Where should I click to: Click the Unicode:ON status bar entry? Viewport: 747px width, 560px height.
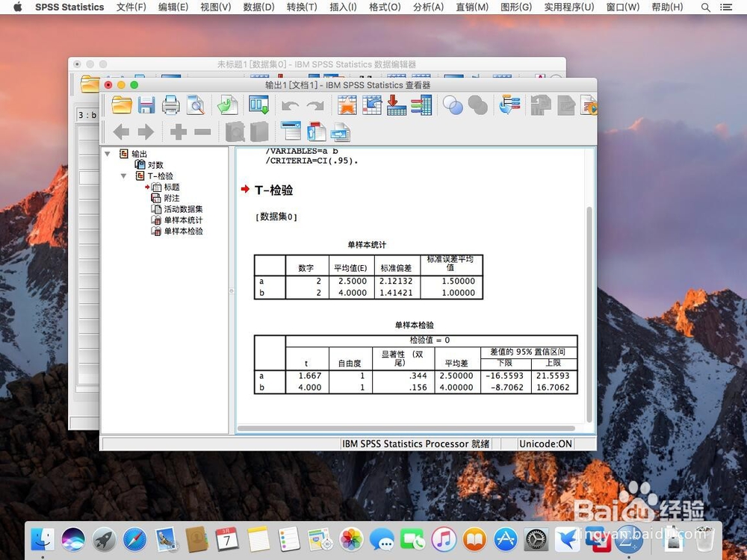tap(545, 444)
